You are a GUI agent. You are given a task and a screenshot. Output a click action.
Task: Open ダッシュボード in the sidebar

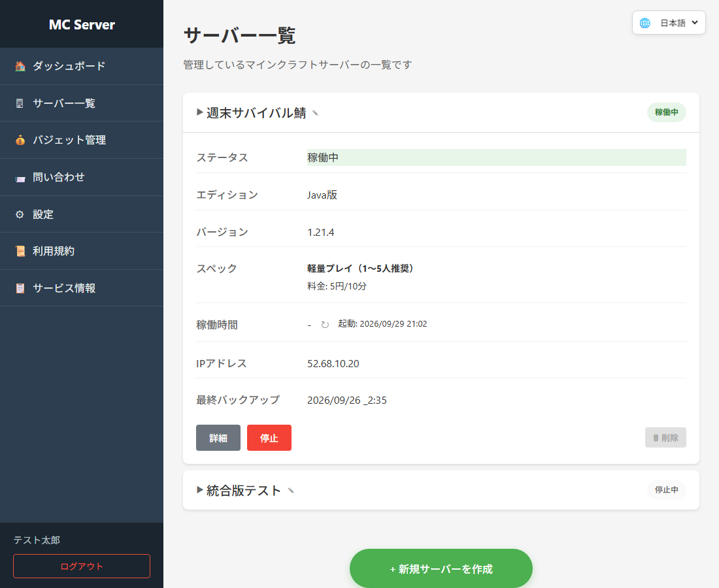(x=82, y=66)
